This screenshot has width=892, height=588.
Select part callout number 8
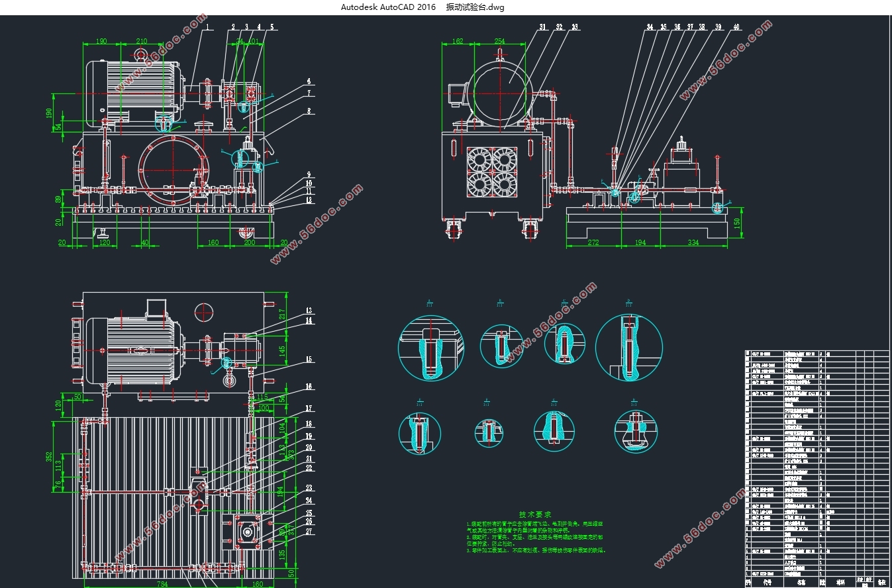point(309,111)
